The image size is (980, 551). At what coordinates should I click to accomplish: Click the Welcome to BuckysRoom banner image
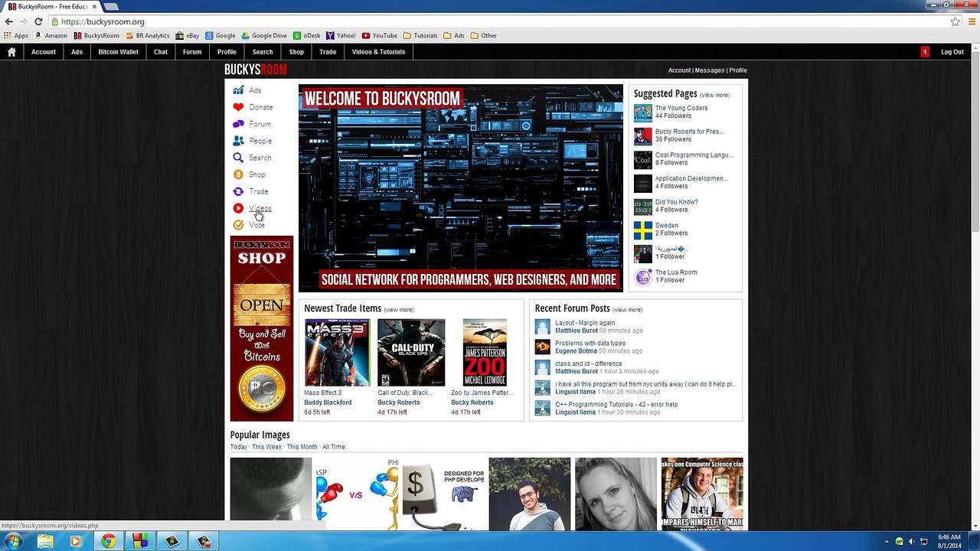pos(461,188)
